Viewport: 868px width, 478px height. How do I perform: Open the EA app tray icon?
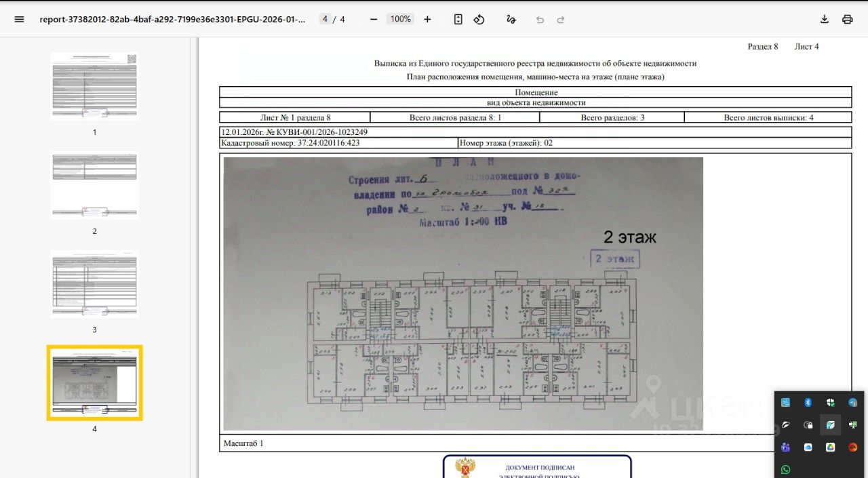[x=853, y=447]
